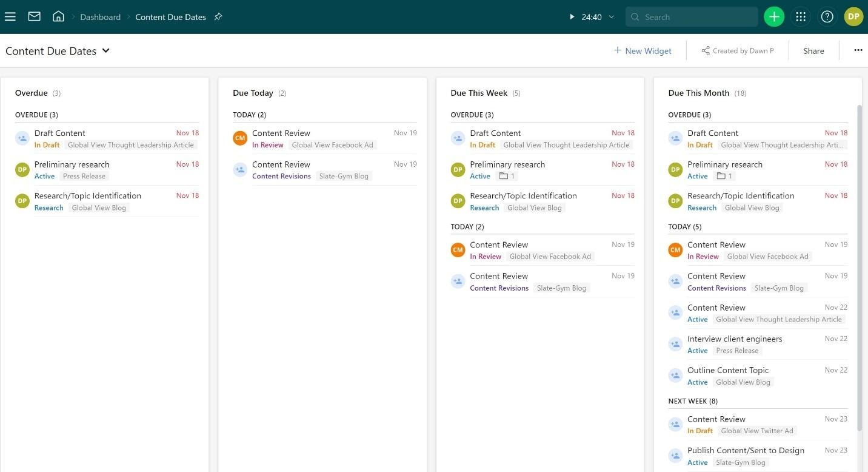Click DP avatar for Preliminary research in Due This Week

click(x=458, y=170)
